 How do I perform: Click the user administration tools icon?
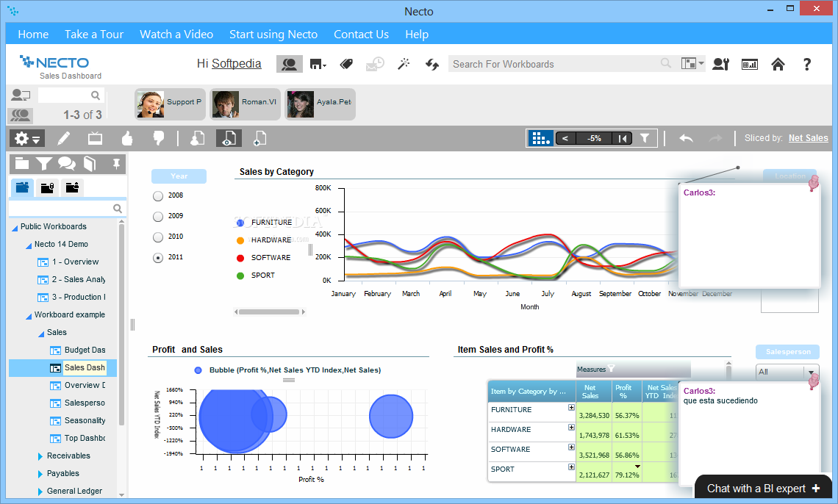point(721,64)
